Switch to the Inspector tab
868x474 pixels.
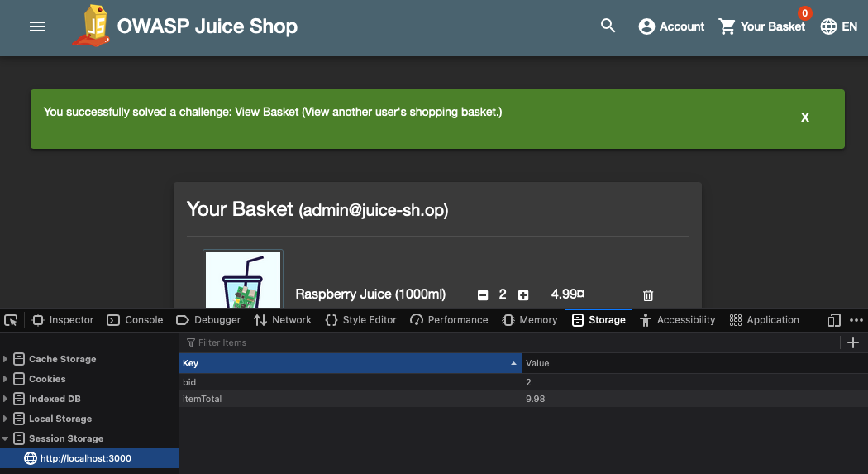point(63,320)
